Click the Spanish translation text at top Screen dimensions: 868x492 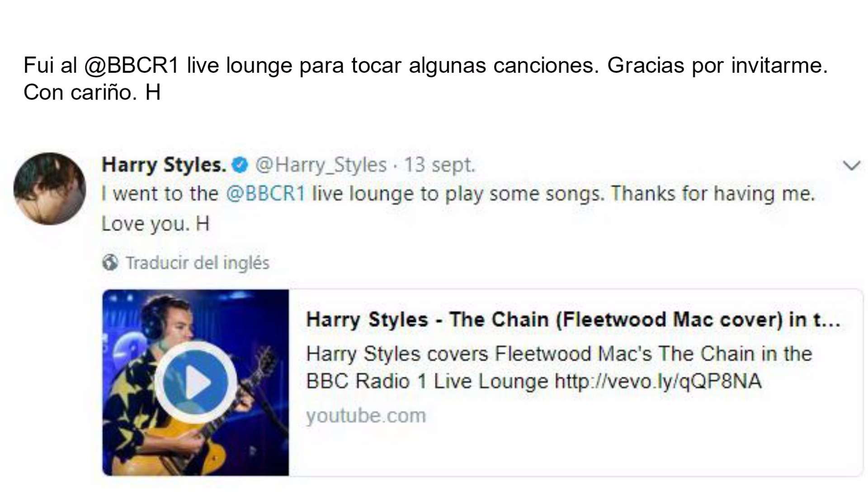pos(425,79)
